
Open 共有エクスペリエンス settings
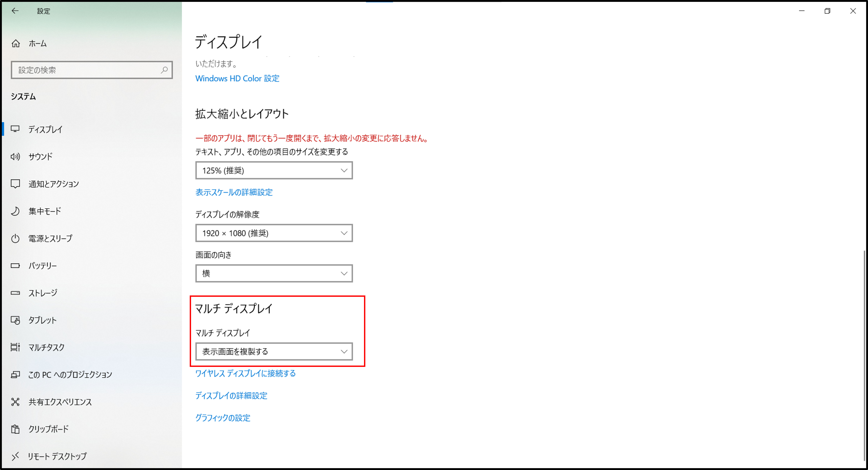(92, 402)
